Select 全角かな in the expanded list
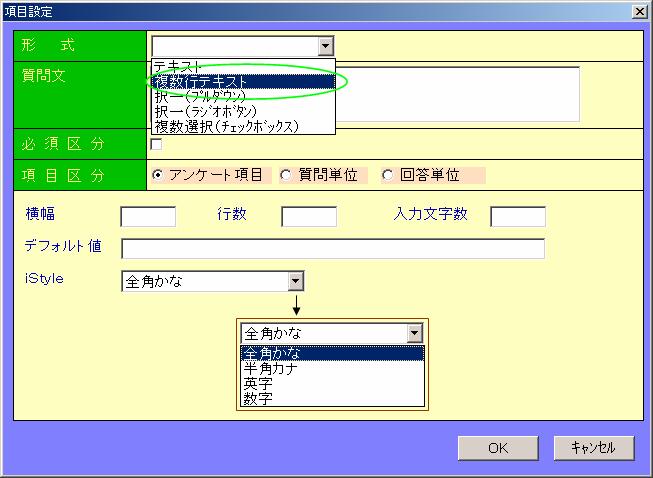Image resolution: width=653 pixels, height=478 pixels. pos(332,354)
